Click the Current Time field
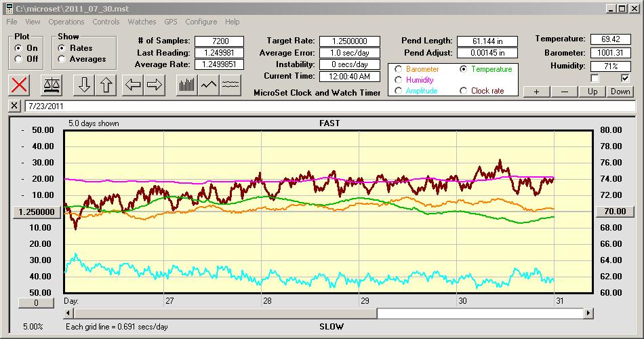 tap(350, 76)
